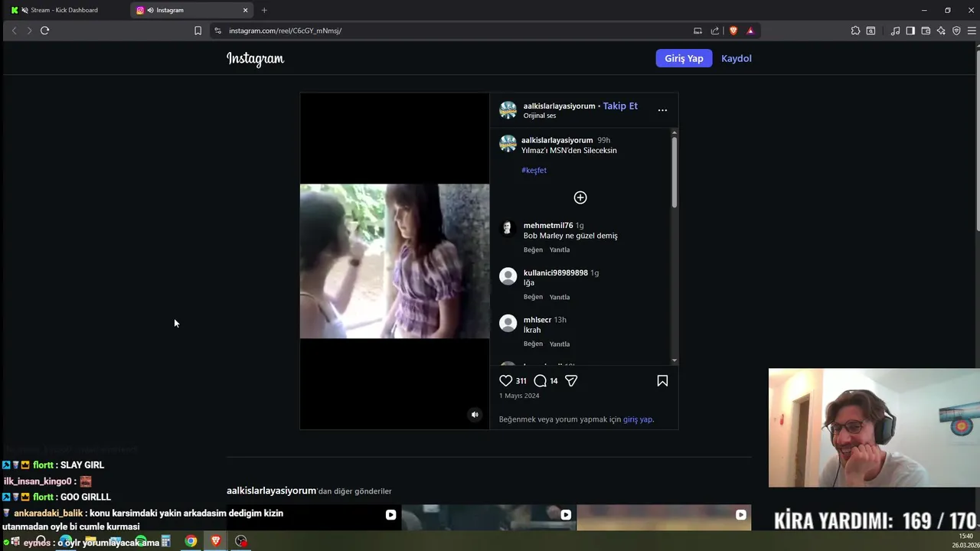Reload the Instagram page
Screen dimensions: 980x551
pyautogui.click(x=44, y=31)
